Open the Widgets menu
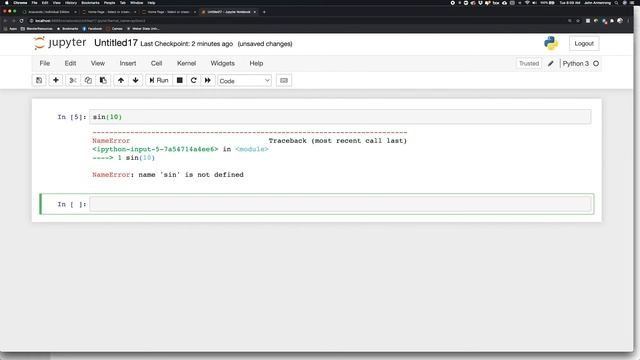This screenshot has width=640, height=360. pyautogui.click(x=222, y=63)
